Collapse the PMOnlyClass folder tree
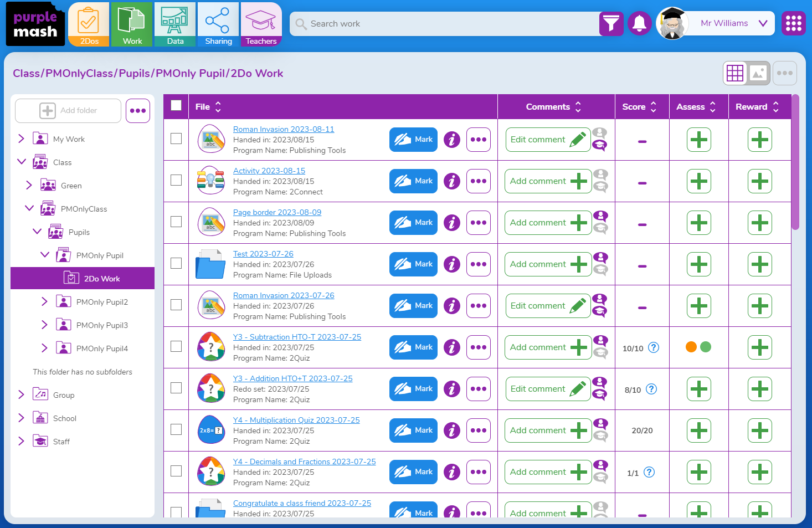This screenshot has height=528, width=812. point(29,208)
